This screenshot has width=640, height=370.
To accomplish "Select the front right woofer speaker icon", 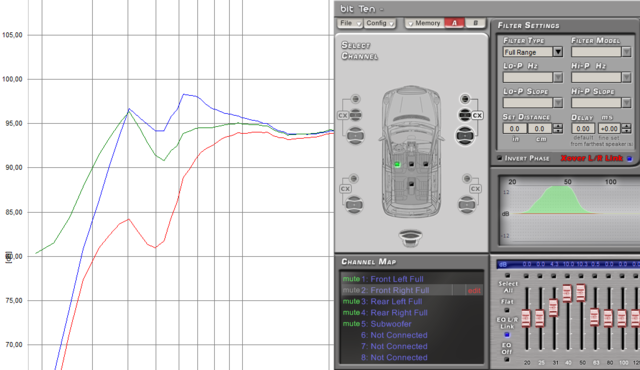I will [465, 135].
